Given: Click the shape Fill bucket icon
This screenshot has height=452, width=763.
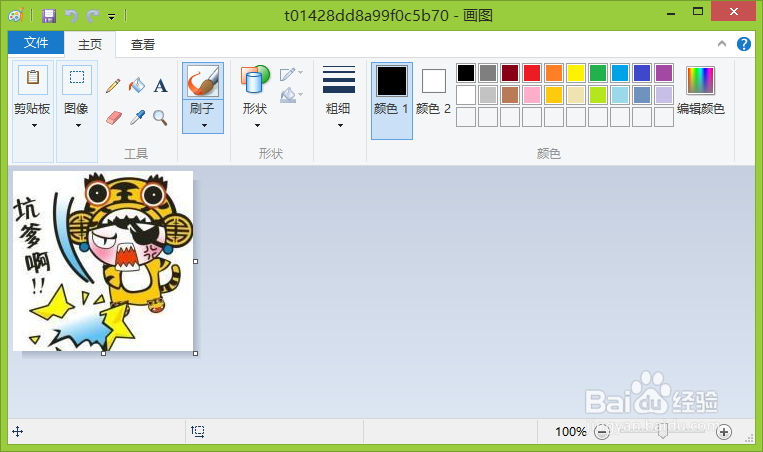Looking at the screenshot, I should (x=288, y=95).
